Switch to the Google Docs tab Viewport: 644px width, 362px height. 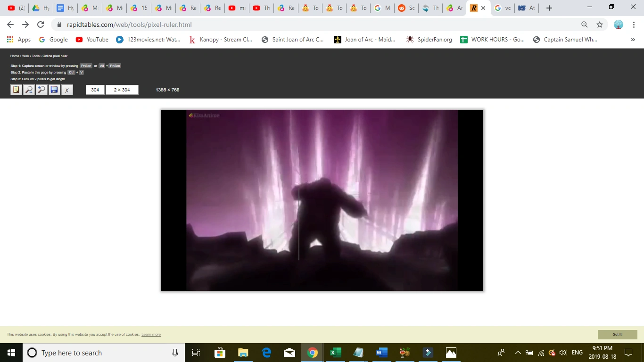[66, 8]
